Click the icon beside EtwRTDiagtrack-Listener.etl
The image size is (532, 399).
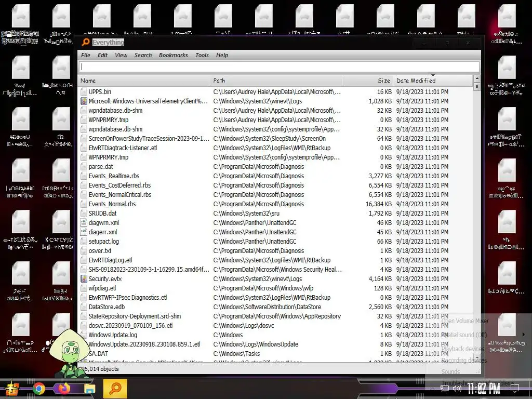coord(84,148)
